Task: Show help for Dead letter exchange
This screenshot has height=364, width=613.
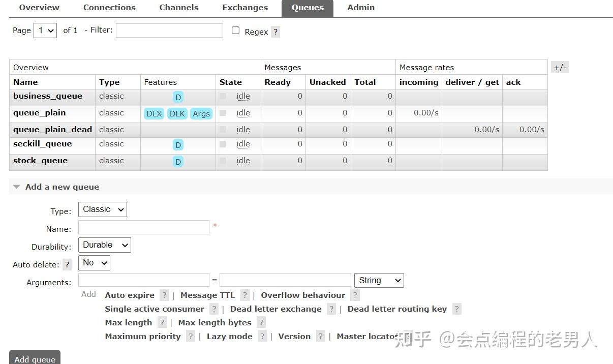Action: [331, 309]
